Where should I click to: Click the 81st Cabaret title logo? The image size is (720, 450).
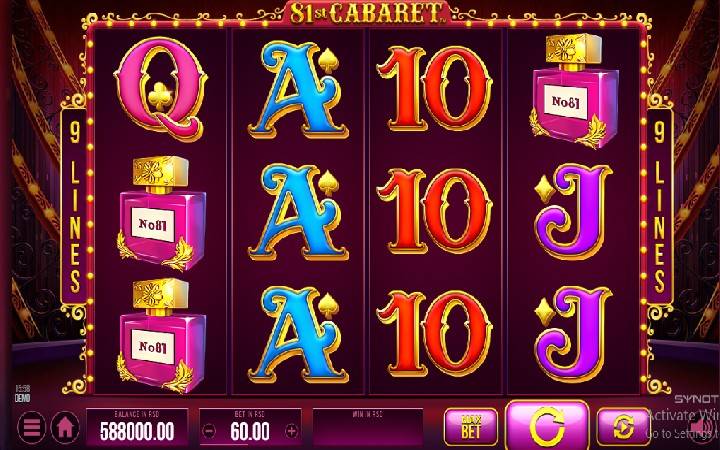(367, 13)
